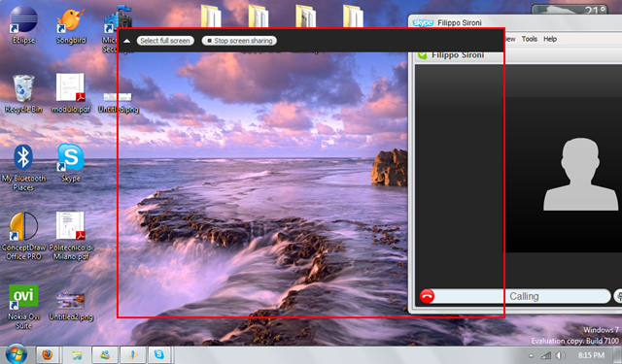Open the Help menu in Skype

point(550,39)
